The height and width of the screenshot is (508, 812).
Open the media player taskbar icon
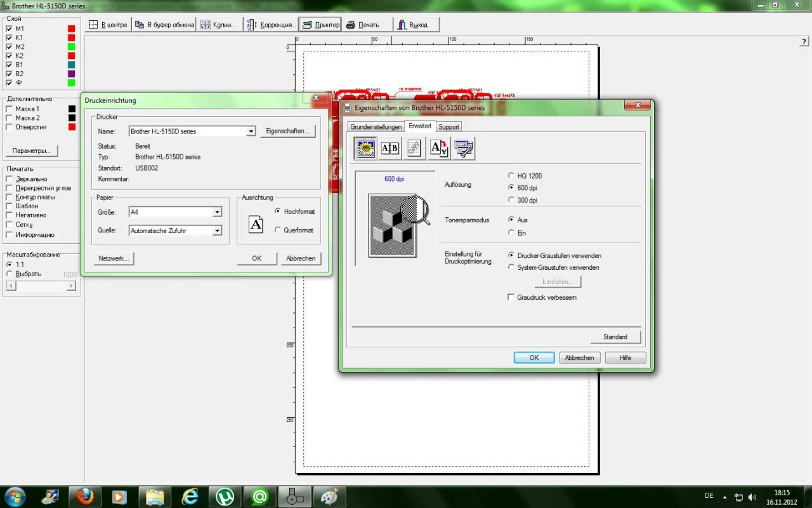pyautogui.click(x=119, y=496)
